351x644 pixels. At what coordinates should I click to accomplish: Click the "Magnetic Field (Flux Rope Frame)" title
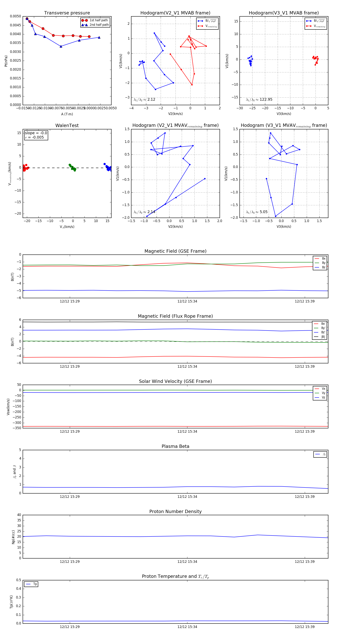click(x=175, y=316)
